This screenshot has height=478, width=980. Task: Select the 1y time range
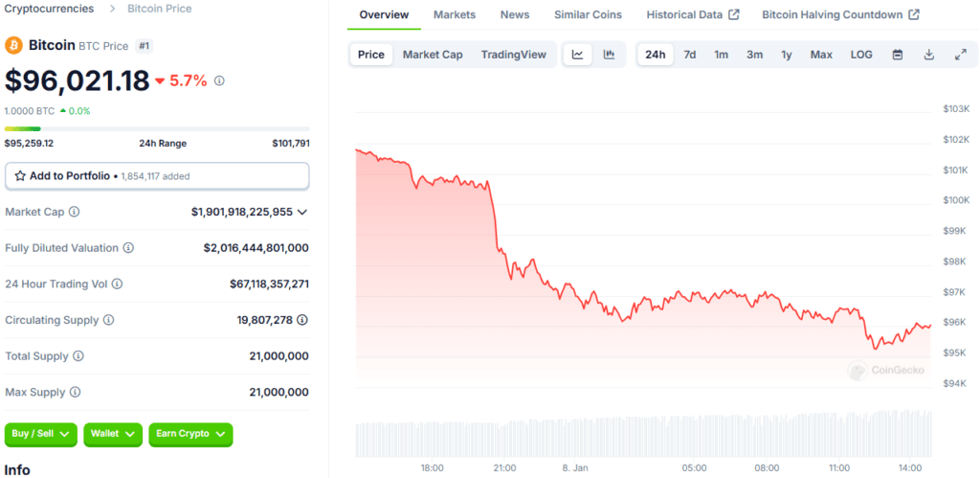(787, 55)
